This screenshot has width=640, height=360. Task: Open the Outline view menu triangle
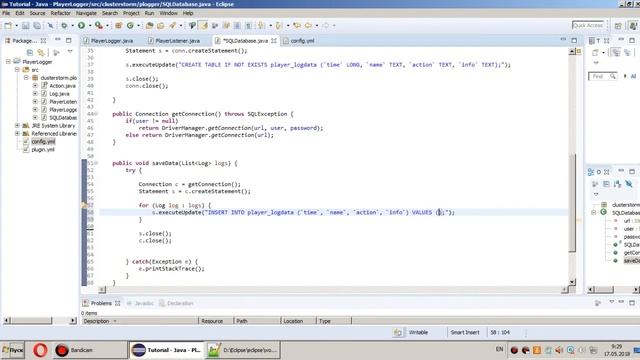[x=596, y=194]
